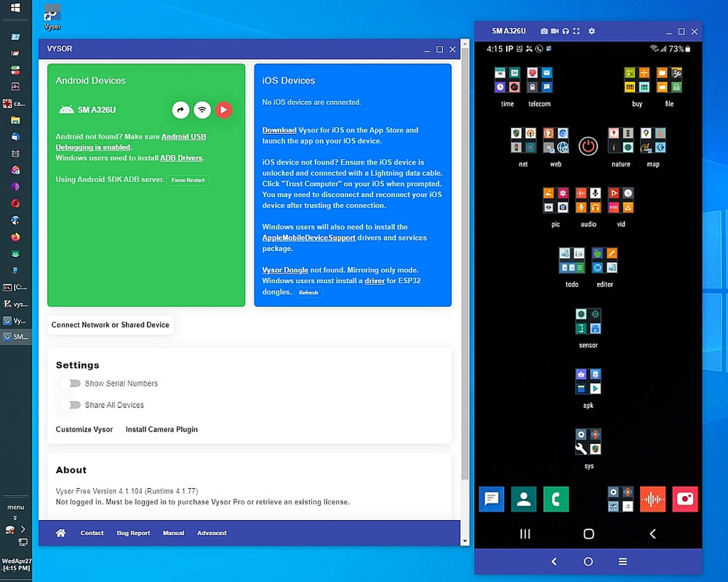
Task: Start screen recording in SM A326U window
Action: 555,31
